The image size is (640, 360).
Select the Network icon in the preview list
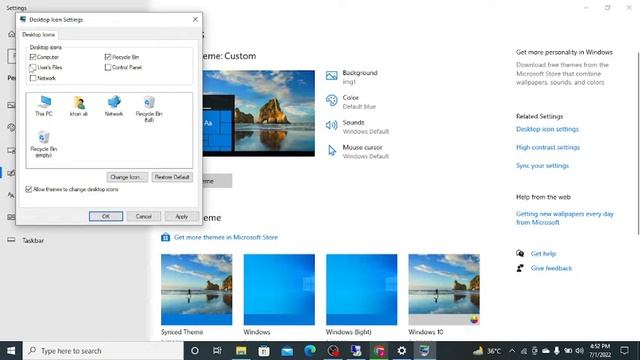tap(114, 106)
